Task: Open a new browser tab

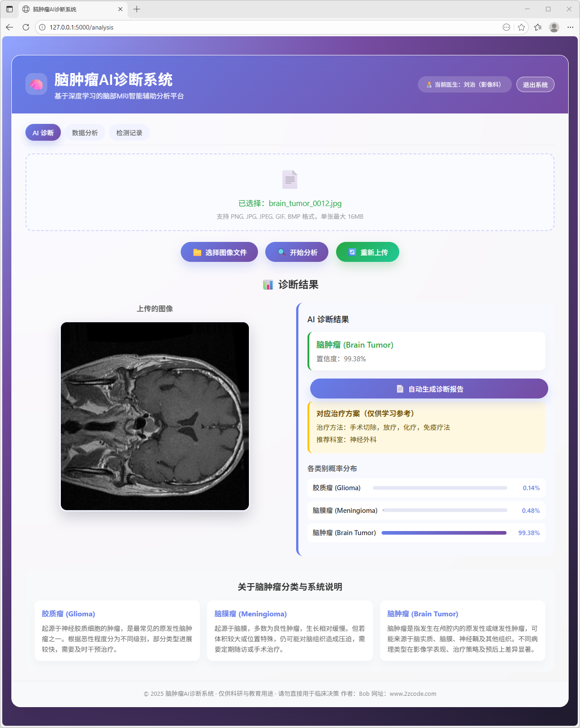Action: (x=137, y=9)
